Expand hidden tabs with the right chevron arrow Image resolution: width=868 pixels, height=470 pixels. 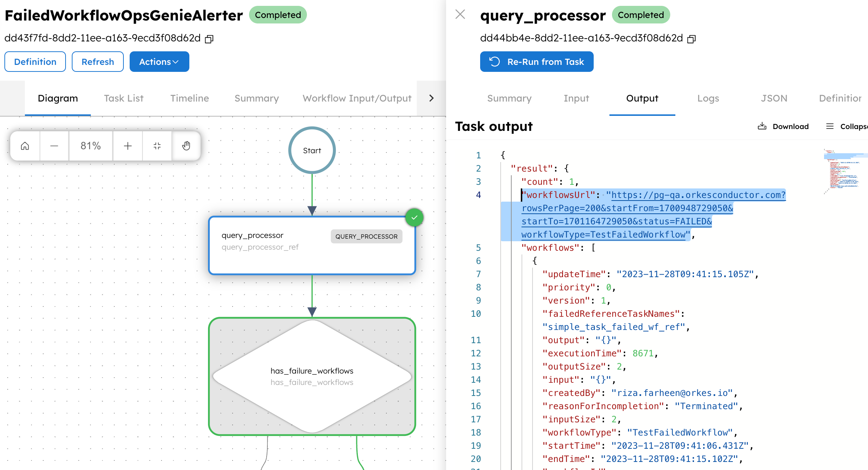click(431, 98)
